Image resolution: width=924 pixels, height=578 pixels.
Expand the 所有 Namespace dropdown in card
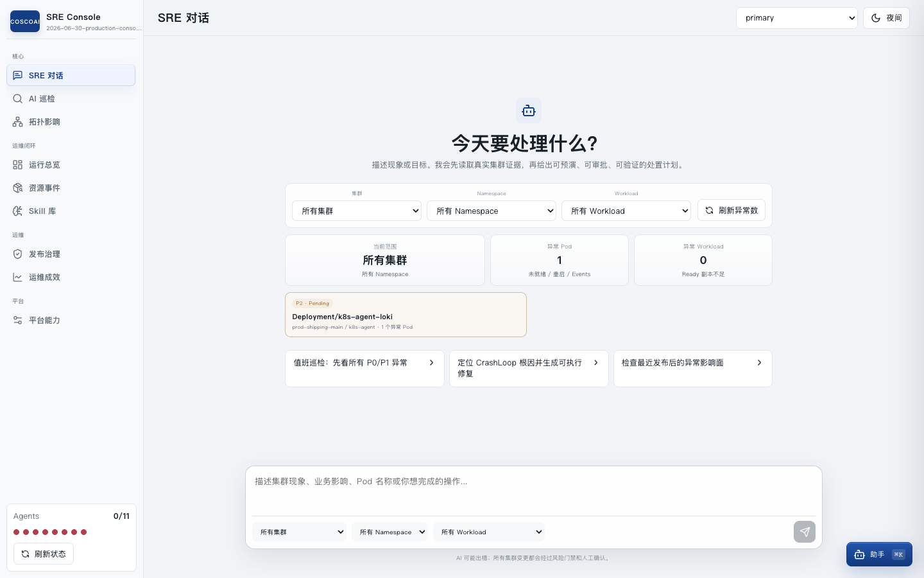[x=492, y=211]
